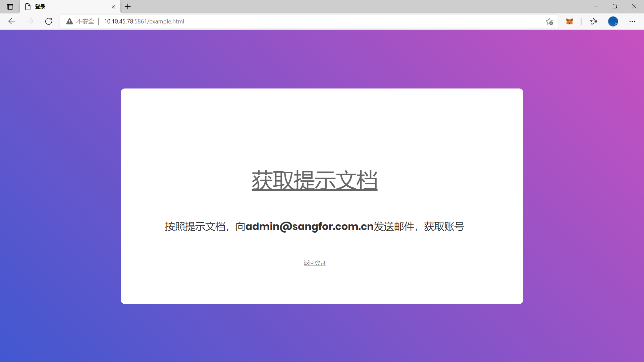
Task: Minimize the browser window
Action: [x=596, y=6]
